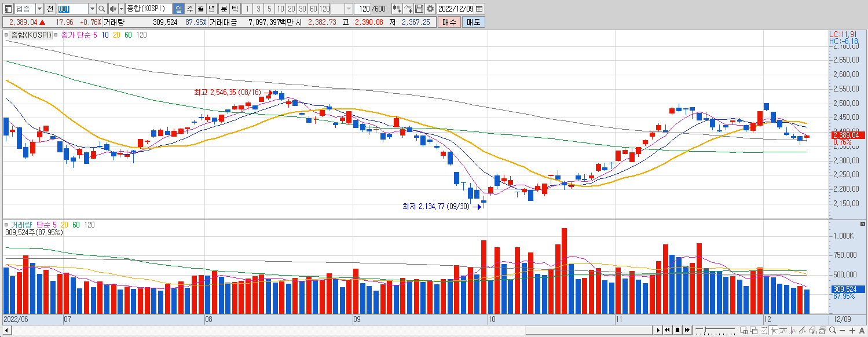The height and width of the screenshot is (337, 868).
Task: Click the 매수 buy button
Action: pos(449,22)
